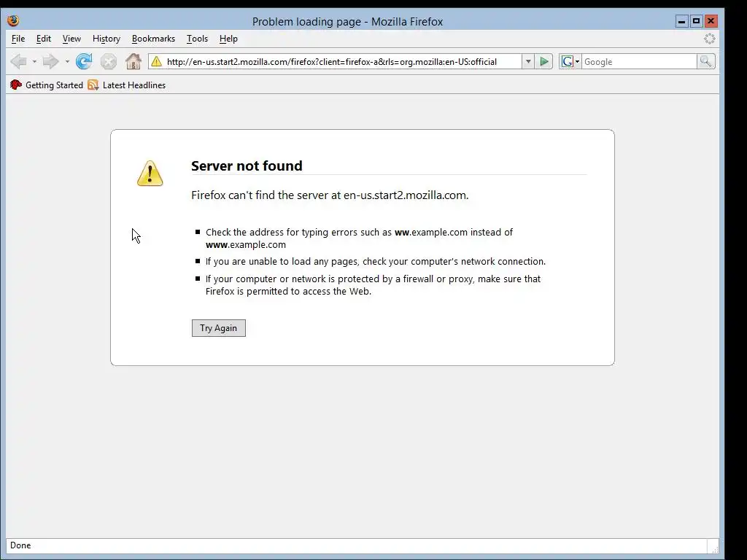The width and height of the screenshot is (747, 560).
Task: Click the 'Done' status bar text
Action: click(x=20, y=545)
